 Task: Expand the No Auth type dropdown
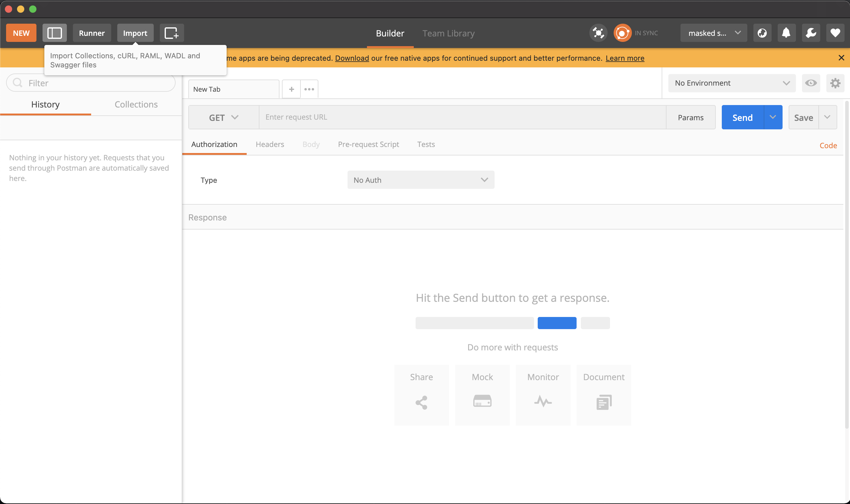pos(420,180)
